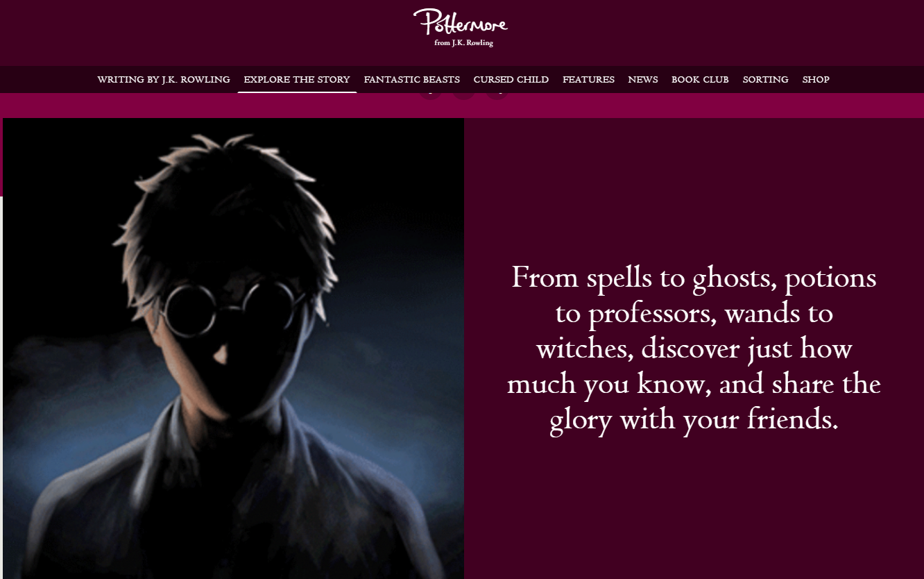
Task: Select the Explore the Story tab
Action: (x=297, y=80)
